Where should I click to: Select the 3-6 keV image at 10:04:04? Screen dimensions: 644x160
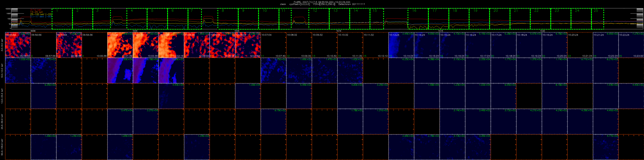[197, 45]
